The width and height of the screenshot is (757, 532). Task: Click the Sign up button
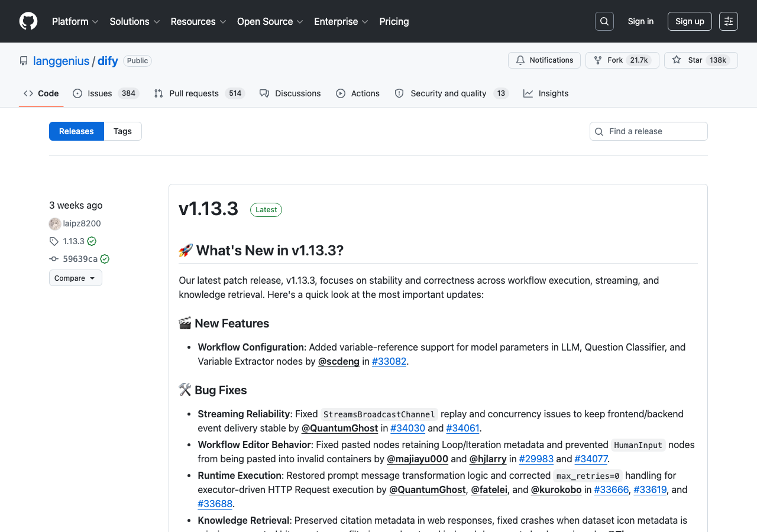pos(689,21)
